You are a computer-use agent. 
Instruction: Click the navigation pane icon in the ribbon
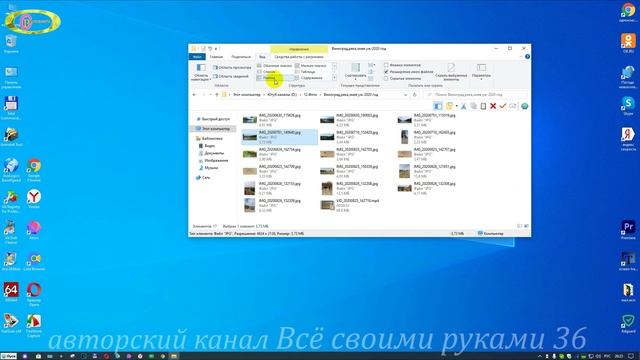coord(201,68)
